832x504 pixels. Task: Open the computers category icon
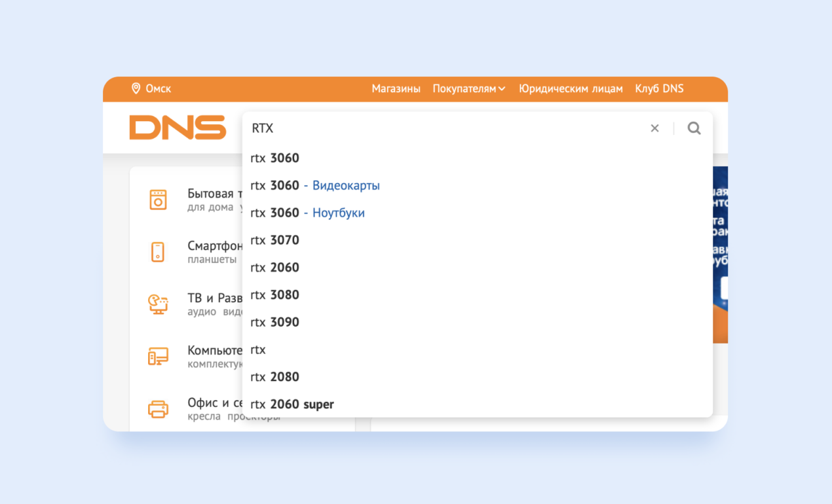(158, 357)
